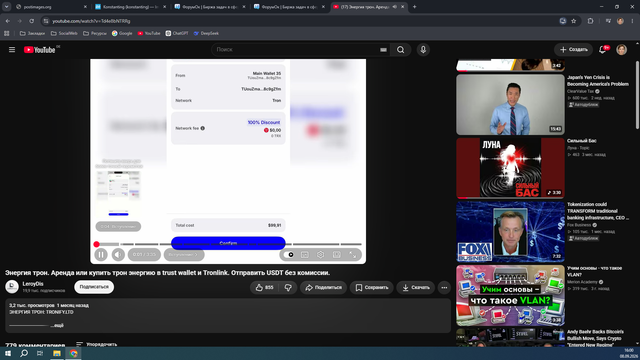
Task: Open the LeroyDis channel name link
Action: point(33,284)
